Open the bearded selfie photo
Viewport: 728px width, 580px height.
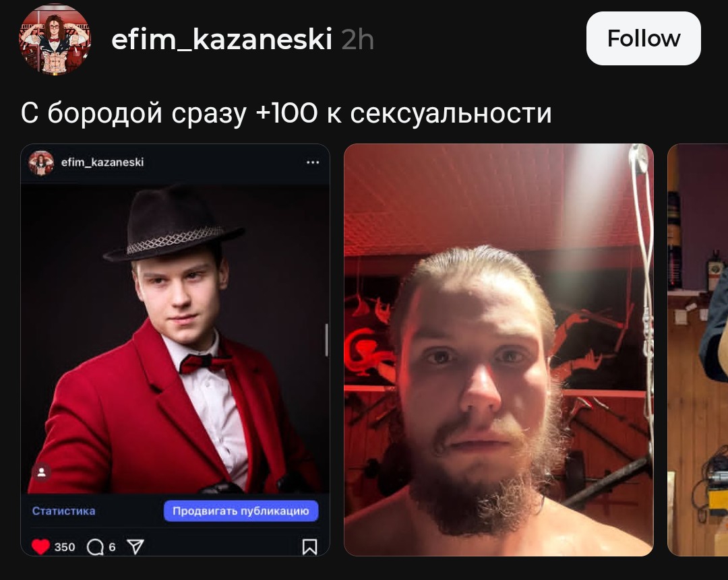point(499,350)
